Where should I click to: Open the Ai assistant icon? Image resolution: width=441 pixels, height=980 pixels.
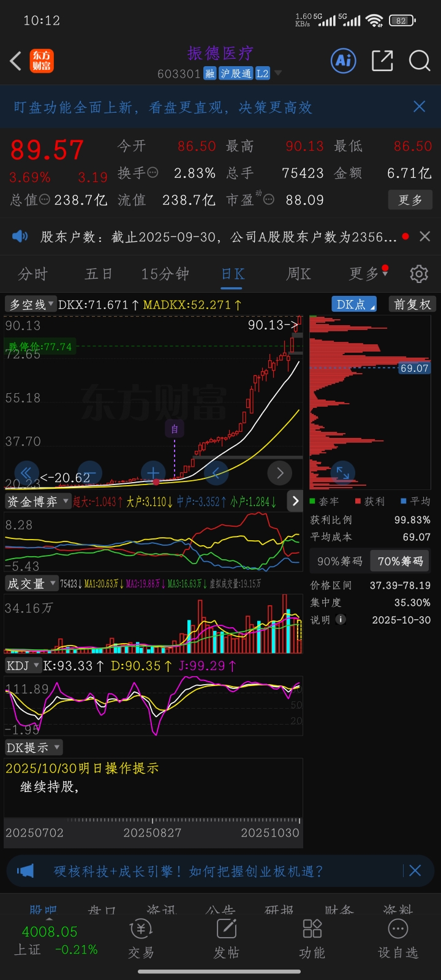point(344,61)
